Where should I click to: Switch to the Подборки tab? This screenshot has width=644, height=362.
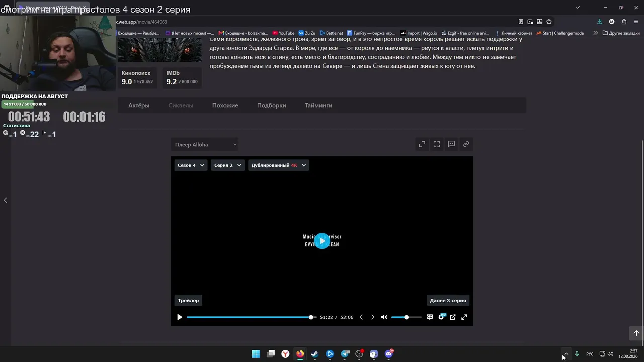coord(272,105)
